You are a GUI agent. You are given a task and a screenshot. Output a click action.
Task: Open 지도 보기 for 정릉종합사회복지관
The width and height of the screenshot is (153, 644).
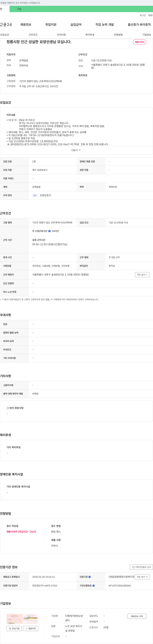(142, 577)
